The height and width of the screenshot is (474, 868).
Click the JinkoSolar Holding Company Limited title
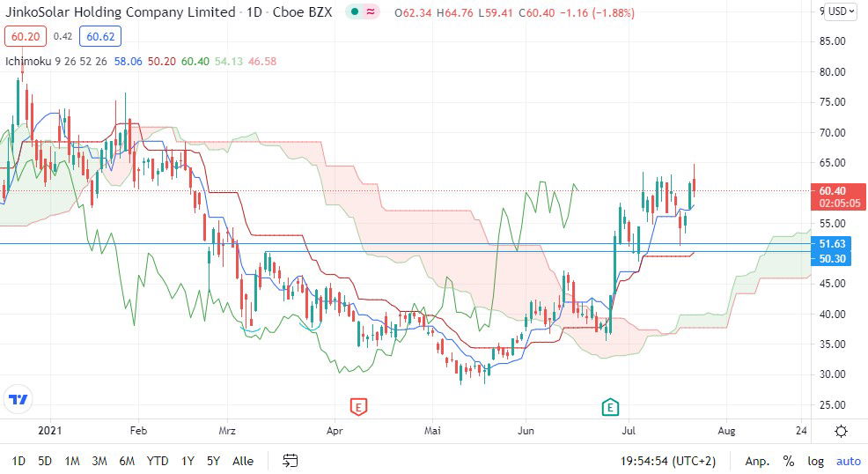pos(120,12)
